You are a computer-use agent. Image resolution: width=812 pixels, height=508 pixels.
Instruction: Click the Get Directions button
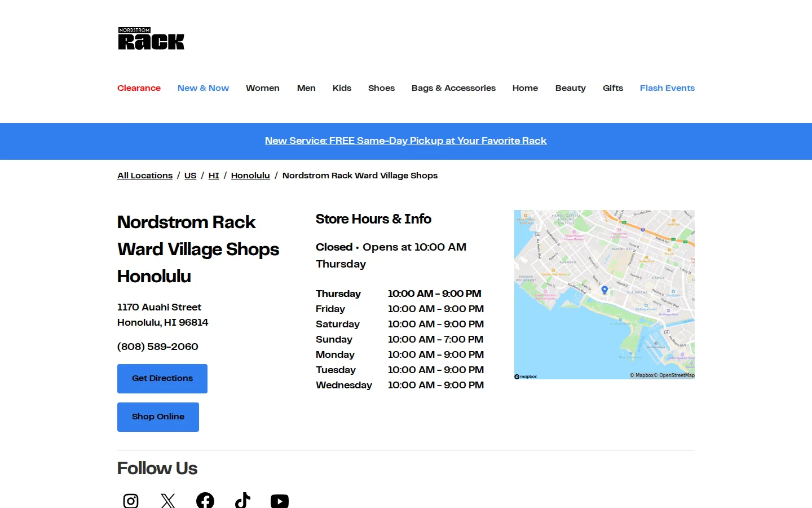pos(162,379)
